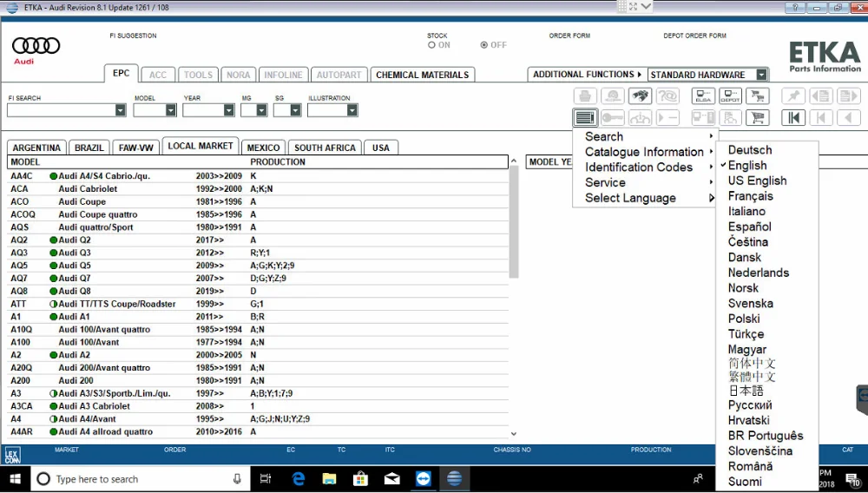Select the BRAZIL market tab
This screenshot has height=493, width=868.
tap(89, 148)
